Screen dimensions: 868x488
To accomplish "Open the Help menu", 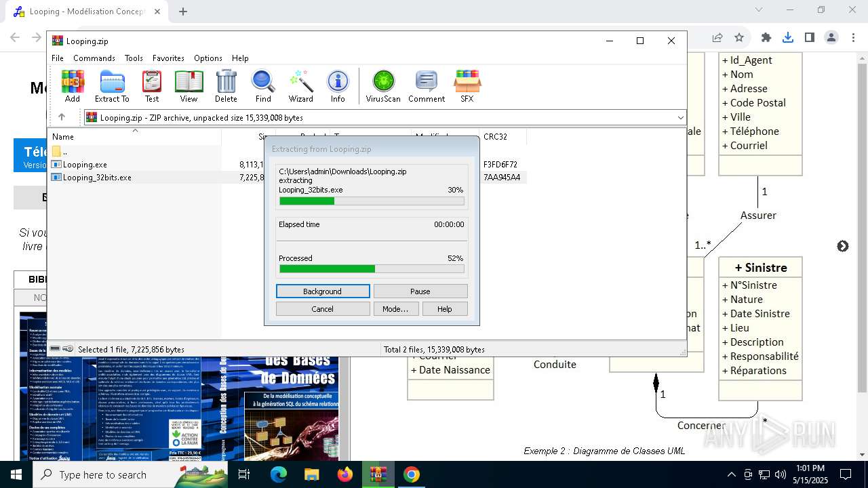I will [240, 58].
